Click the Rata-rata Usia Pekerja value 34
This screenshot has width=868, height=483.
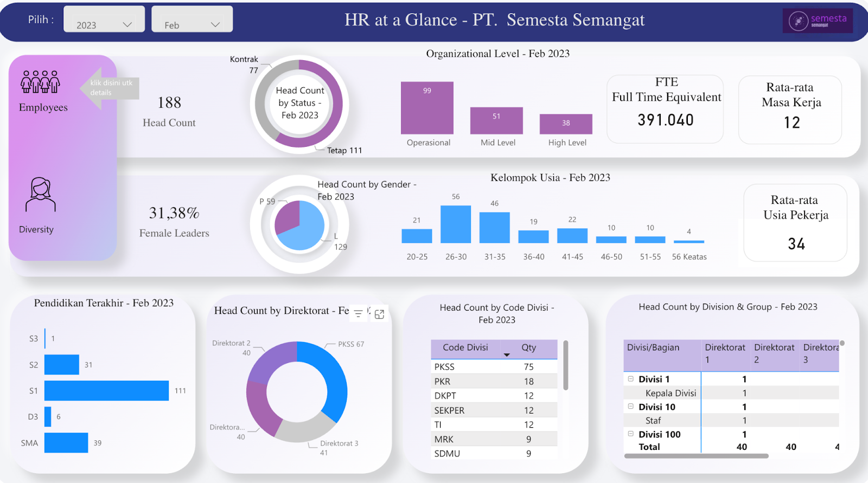[796, 244]
